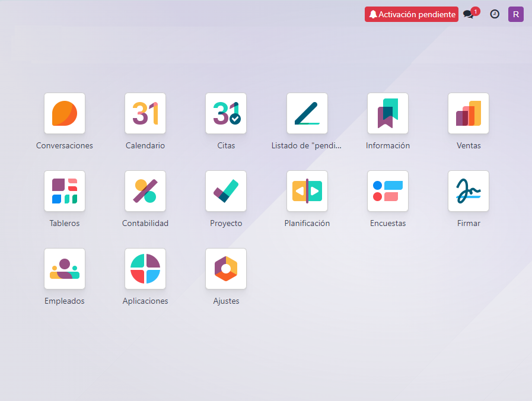
Task: Launch the Encuestas surveys app
Action: point(388,191)
